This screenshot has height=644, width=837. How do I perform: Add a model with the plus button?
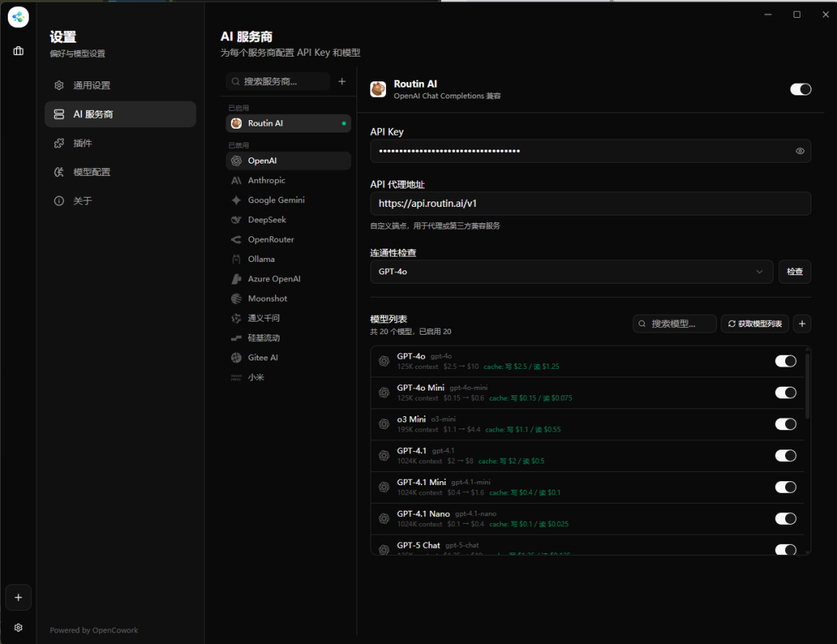(802, 324)
